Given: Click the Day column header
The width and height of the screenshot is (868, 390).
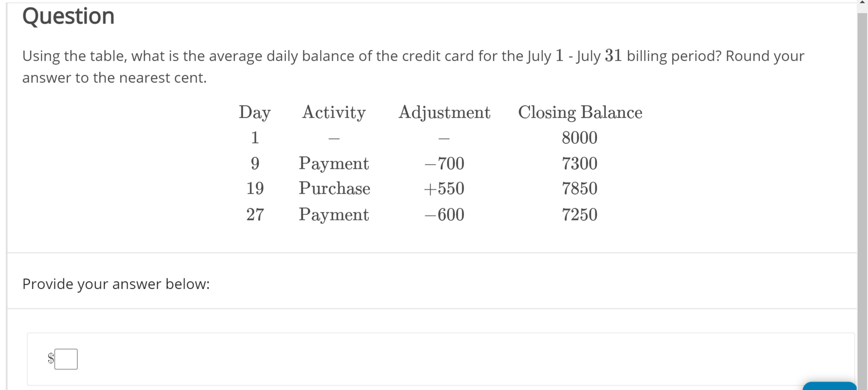Looking at the screenshot, I should [255, 112].
